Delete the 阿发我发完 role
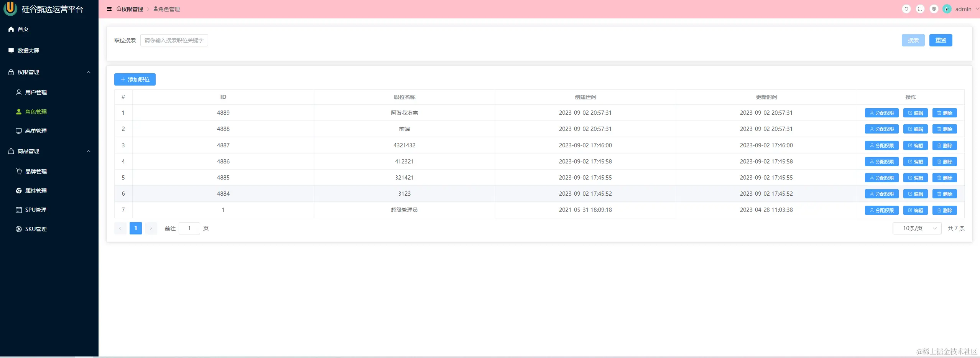This screenshot has width=980, height=358. (x=944, y=113)
